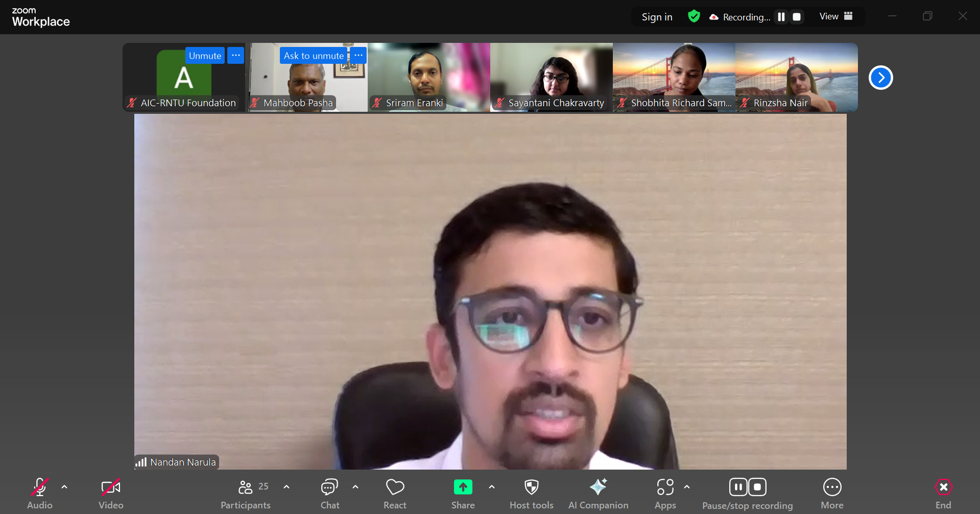
Task: Click Ask to unmute for Mahboob Pasha
Action: tap(314, 56)
